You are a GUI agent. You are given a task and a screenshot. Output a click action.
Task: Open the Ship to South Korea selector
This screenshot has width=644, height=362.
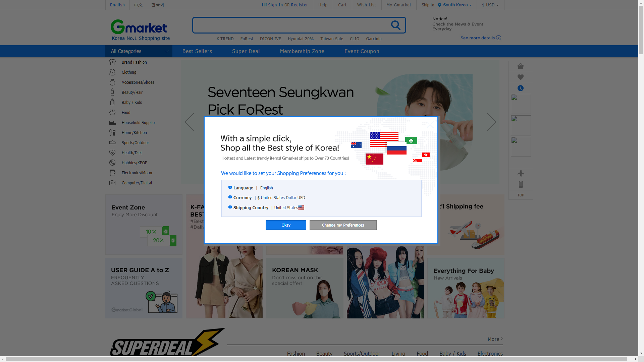tap(455, 5)
